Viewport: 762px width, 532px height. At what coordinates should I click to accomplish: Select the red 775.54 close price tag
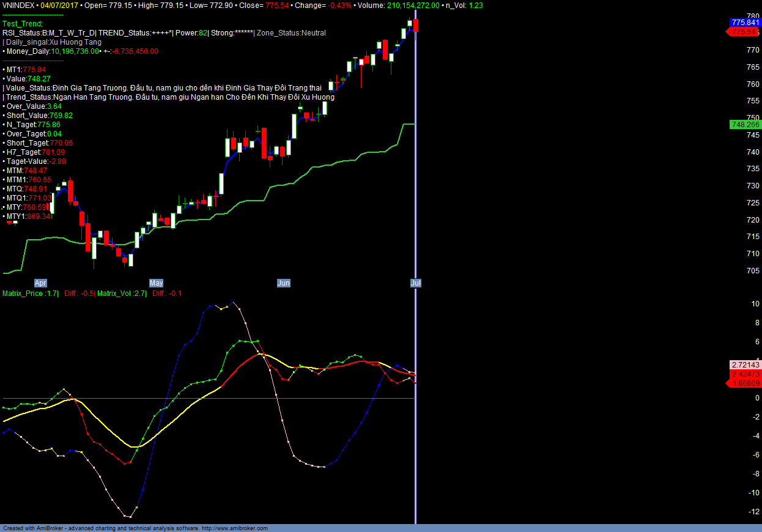click(744, 31)
